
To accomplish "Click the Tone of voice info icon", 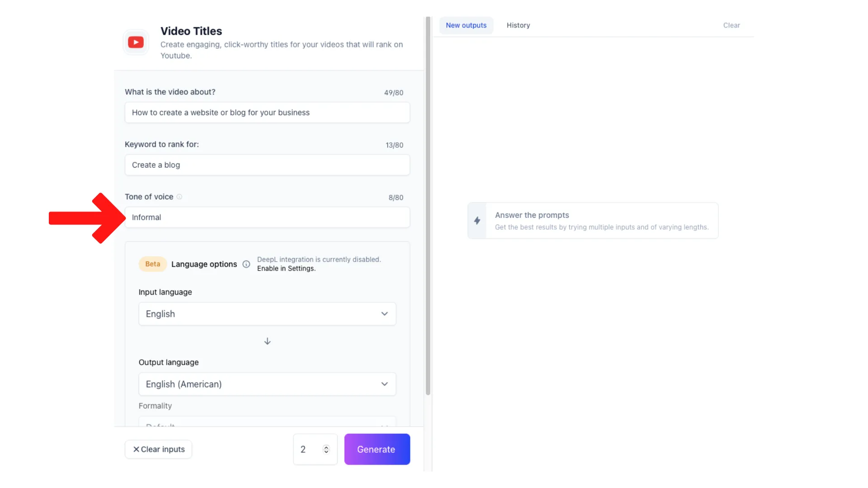I will click(x=179, y=197).
